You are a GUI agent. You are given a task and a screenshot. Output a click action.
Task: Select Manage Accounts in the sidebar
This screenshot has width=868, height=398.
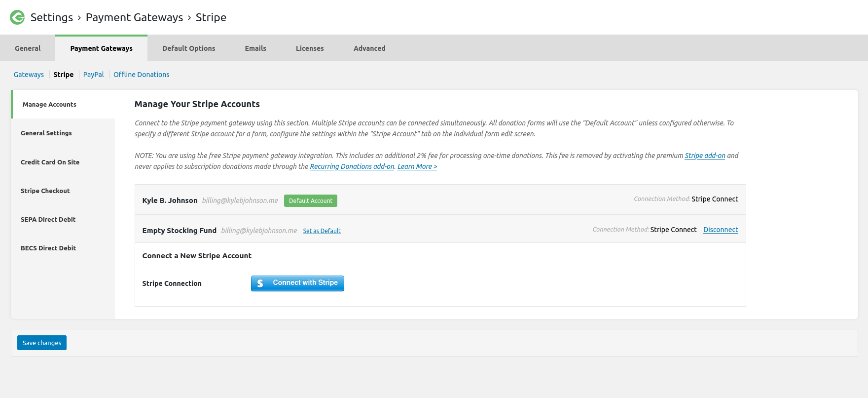click(x=63, y=104)
